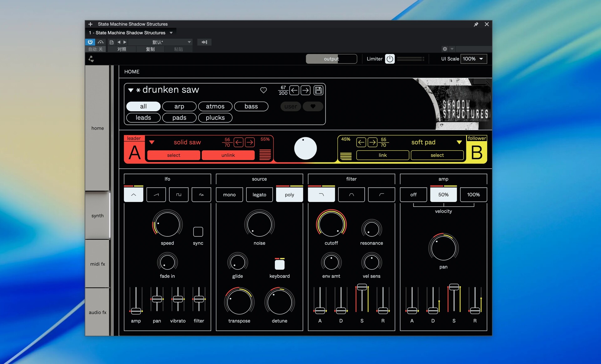Viewport: 601px width, 364px height.
Task: Set source mode to legato
Action: [259, 195]
